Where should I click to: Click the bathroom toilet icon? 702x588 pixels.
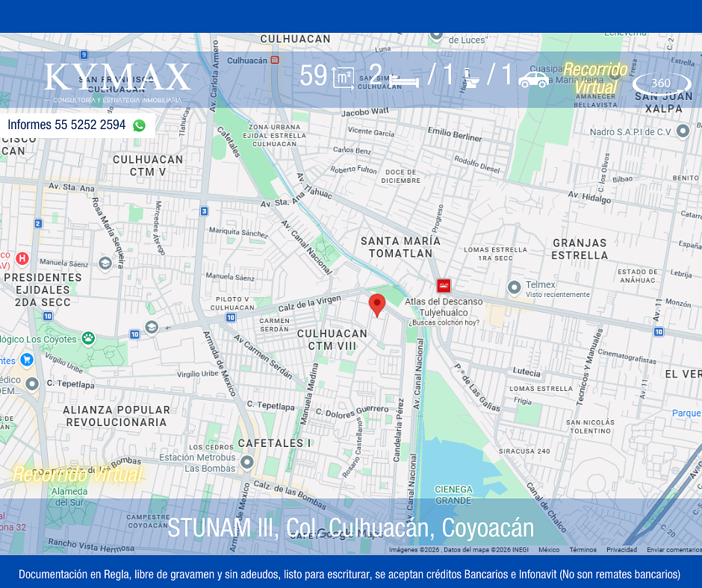[470, 78]
